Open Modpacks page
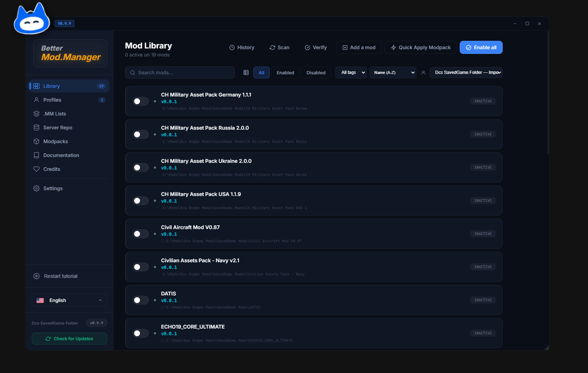This screenshot has width=588, height=373. pyautogui.click(x=69, y=141)
